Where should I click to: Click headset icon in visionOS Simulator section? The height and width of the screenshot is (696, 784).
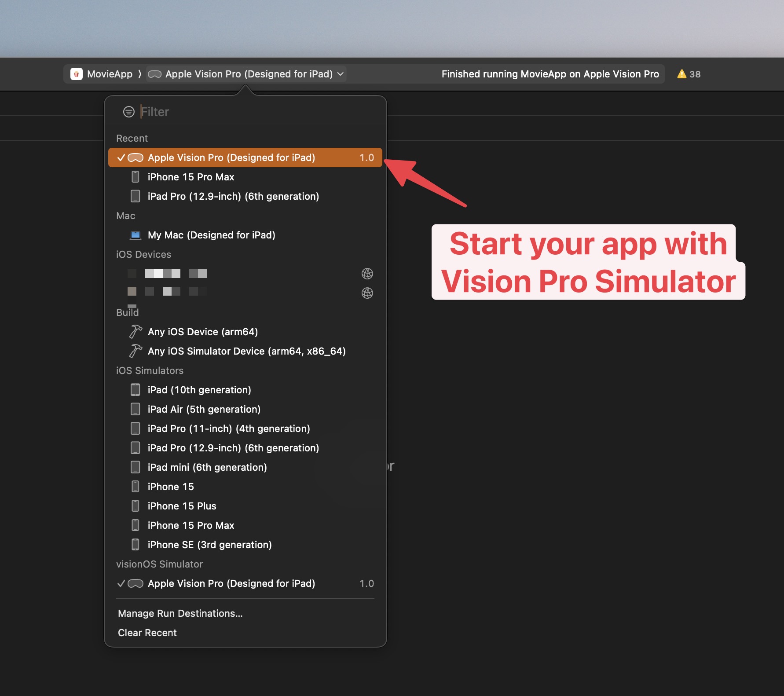136,584
